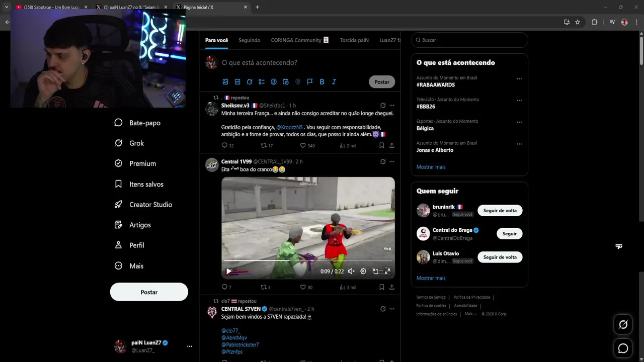The width and height of the screenshot is (644, 362).
Task: Seek on the video progress bar
Action: coord(308,260)
